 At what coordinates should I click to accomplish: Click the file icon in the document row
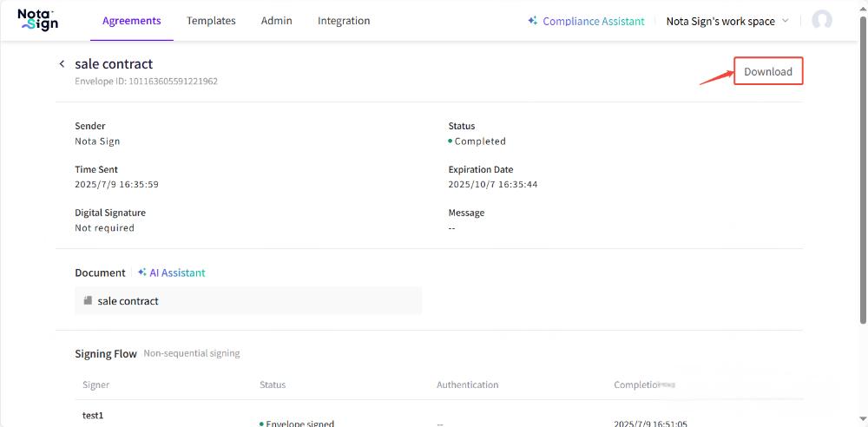click(88, 301)
